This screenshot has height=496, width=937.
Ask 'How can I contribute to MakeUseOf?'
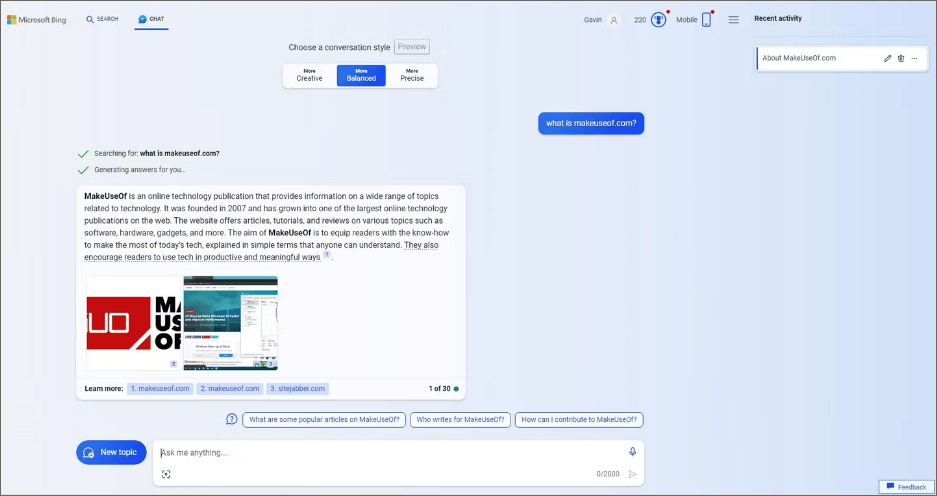pyautogui.click(x=579, y=420)
